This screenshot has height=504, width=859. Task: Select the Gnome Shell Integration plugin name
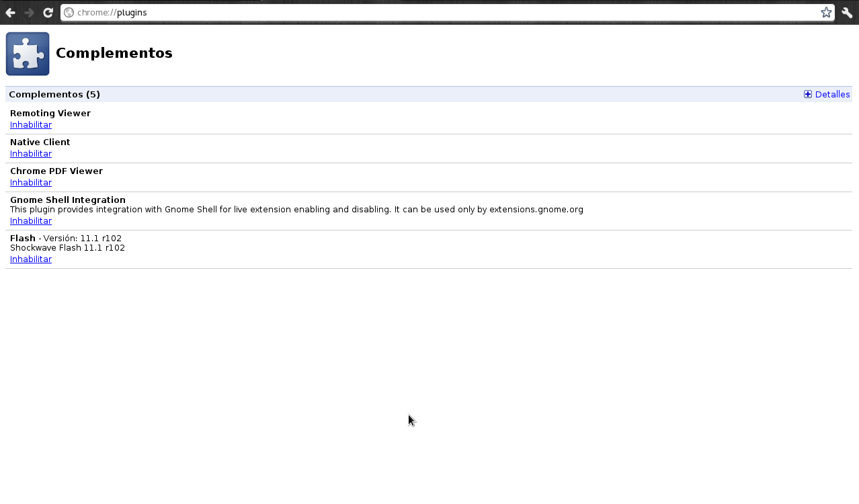pos(68,200)
